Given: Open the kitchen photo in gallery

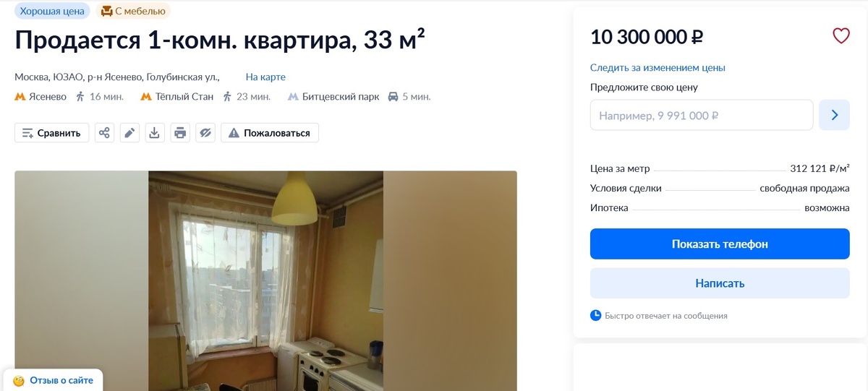Looking at the screenshot, I should (265, 280).
